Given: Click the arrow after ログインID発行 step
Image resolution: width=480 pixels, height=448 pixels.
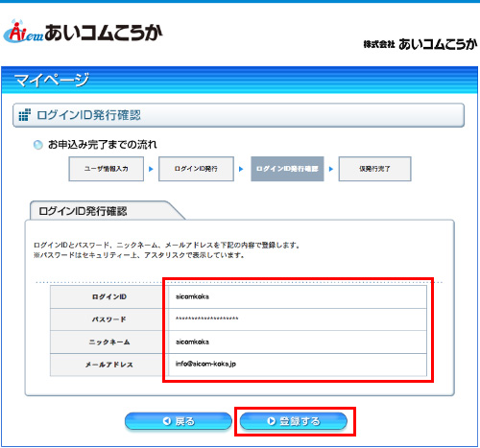Looking at the screenshot, I should pyautogui.click(x=241, y=169).
